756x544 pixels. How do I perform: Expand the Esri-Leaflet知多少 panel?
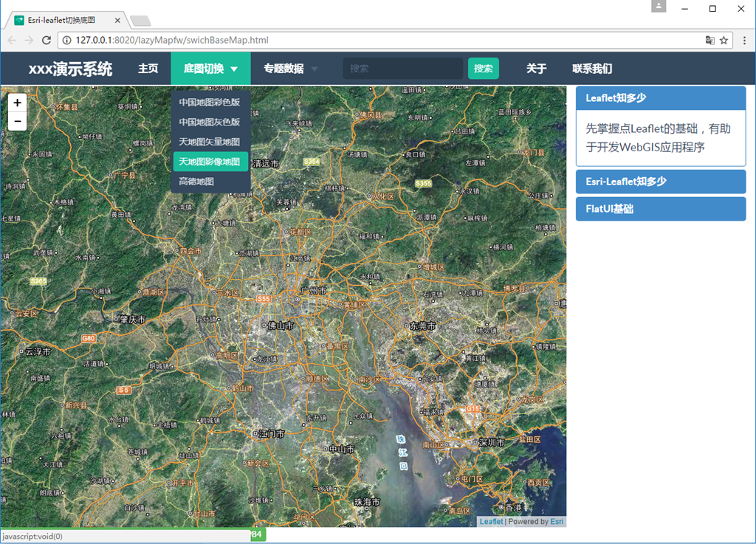(x=661, y=182)
